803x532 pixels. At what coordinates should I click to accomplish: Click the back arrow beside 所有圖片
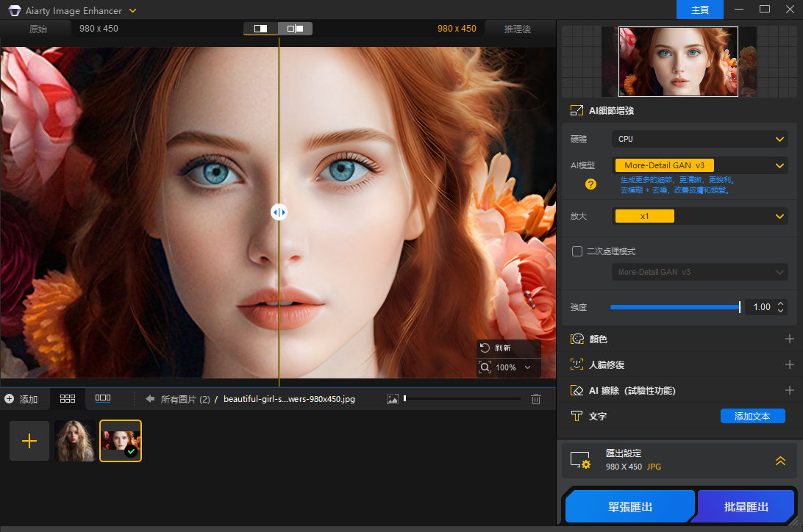pyautogui.click(x=150, y=399)
